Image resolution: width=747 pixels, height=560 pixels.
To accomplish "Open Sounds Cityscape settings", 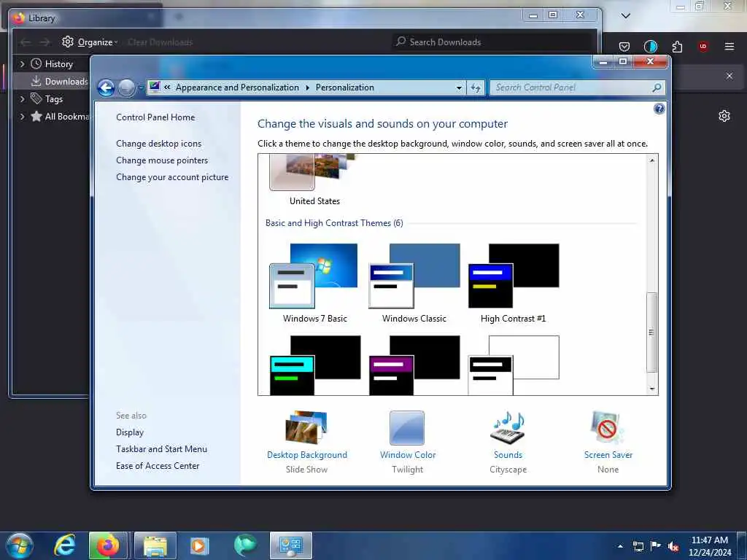I will 508,443.
